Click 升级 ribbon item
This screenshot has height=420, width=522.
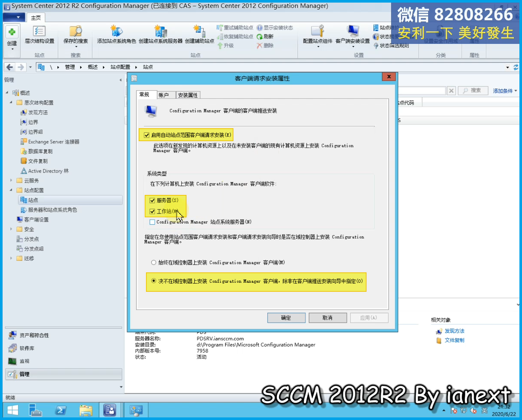225,45
